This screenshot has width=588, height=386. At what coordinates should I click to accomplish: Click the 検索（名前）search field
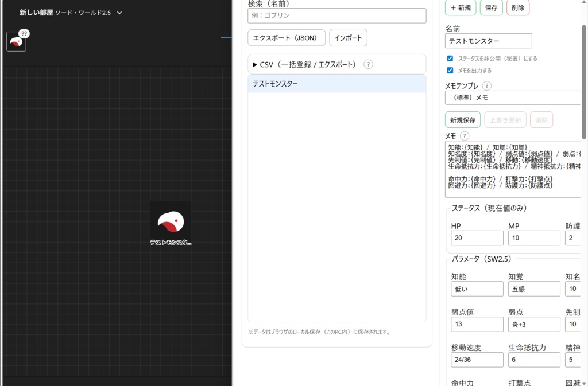tap(336, 15)
